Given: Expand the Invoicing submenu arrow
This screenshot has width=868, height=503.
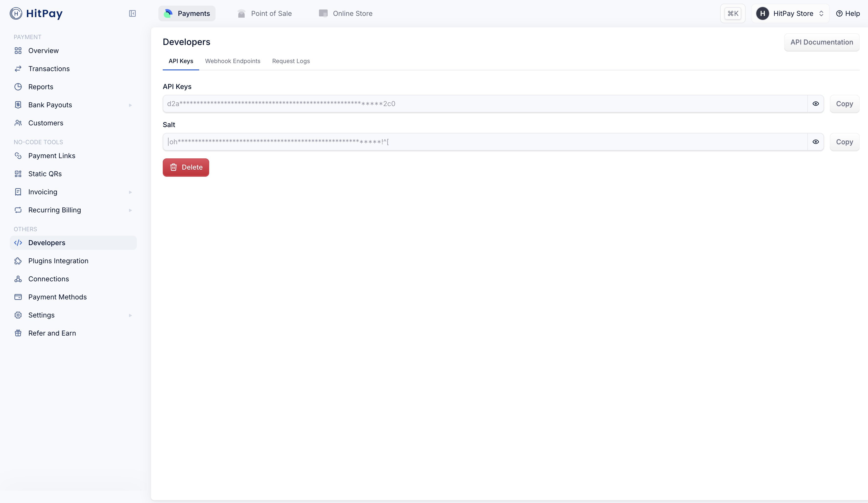Looking at the screenshot, I should tap(130, 192).
